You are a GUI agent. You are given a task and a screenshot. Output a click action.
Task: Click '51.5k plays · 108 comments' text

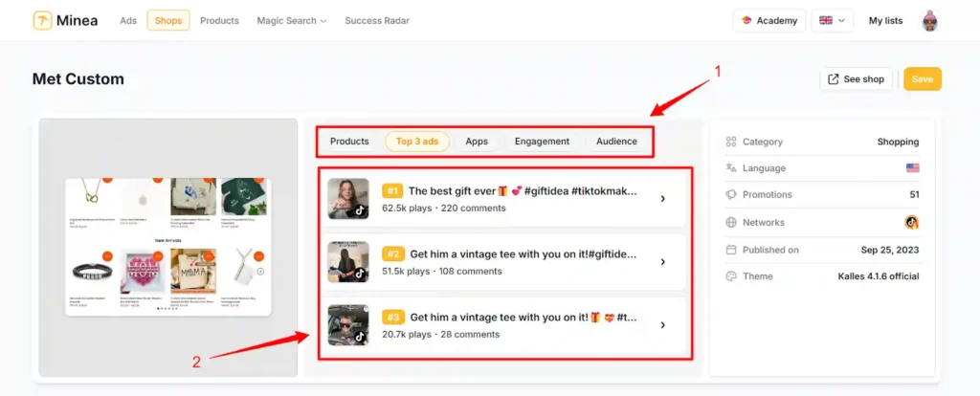click(x=442, y=271)
